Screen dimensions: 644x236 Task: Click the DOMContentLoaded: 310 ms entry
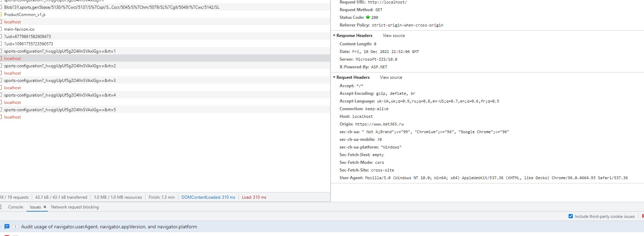coord(208,197)
